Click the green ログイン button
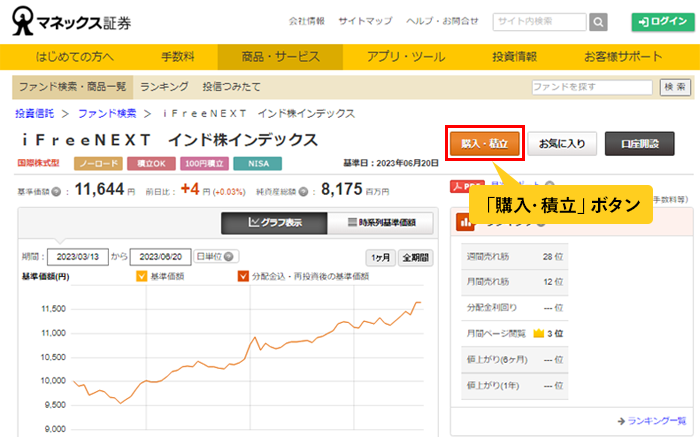700x437 pixels. 663,21
